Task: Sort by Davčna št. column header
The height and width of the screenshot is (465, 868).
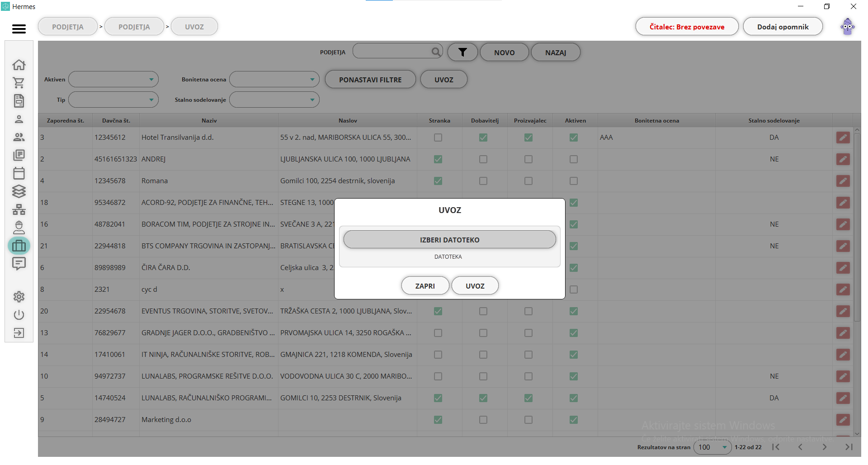Action: coord(116,120)
